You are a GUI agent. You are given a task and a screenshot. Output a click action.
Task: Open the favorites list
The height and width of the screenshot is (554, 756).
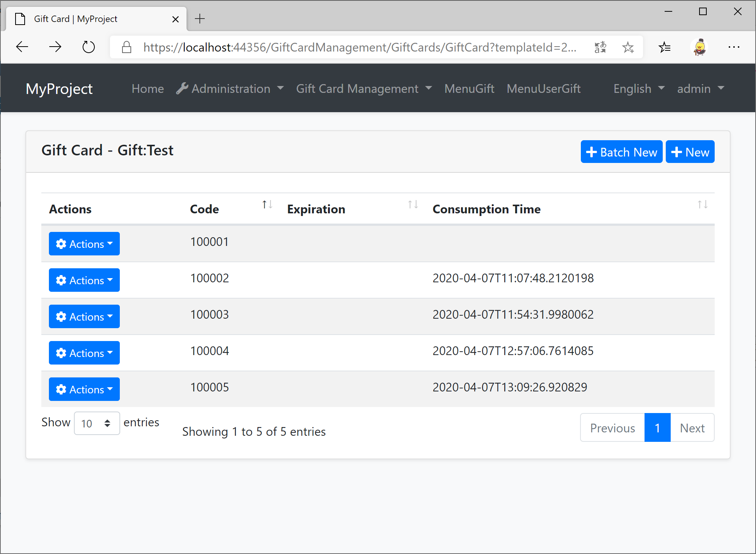[x=665, y=47]
